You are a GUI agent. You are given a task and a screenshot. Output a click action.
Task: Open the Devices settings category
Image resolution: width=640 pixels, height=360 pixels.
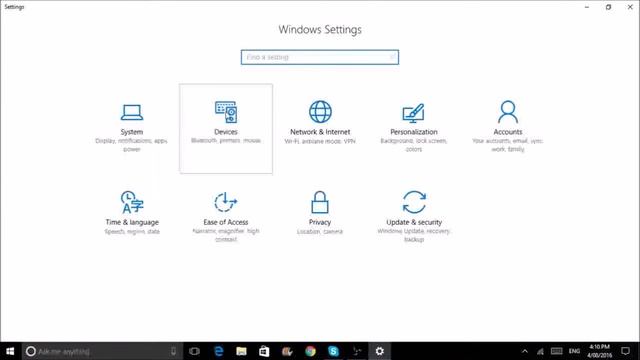tap(226, 128)
